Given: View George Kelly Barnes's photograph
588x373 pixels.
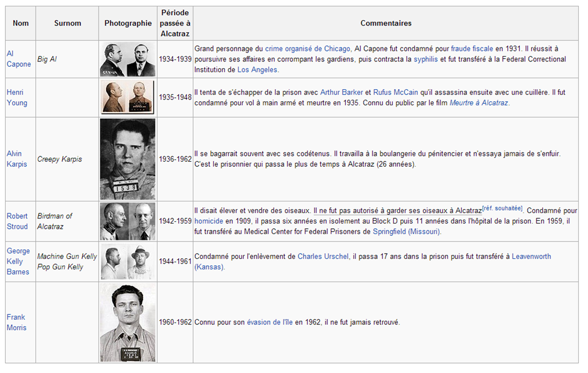Looking at the screenshot, I should click(x=127, y=262).
